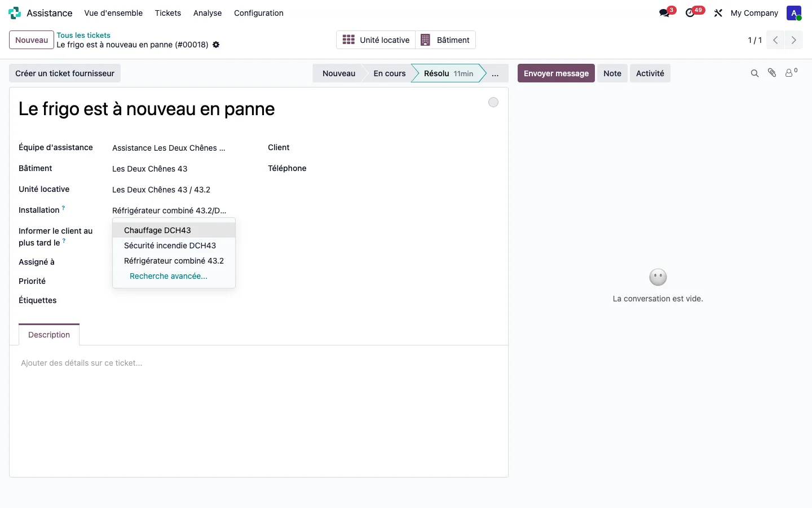Open the conversations messages icon
812x508 pixels.
tap(664, 13)
